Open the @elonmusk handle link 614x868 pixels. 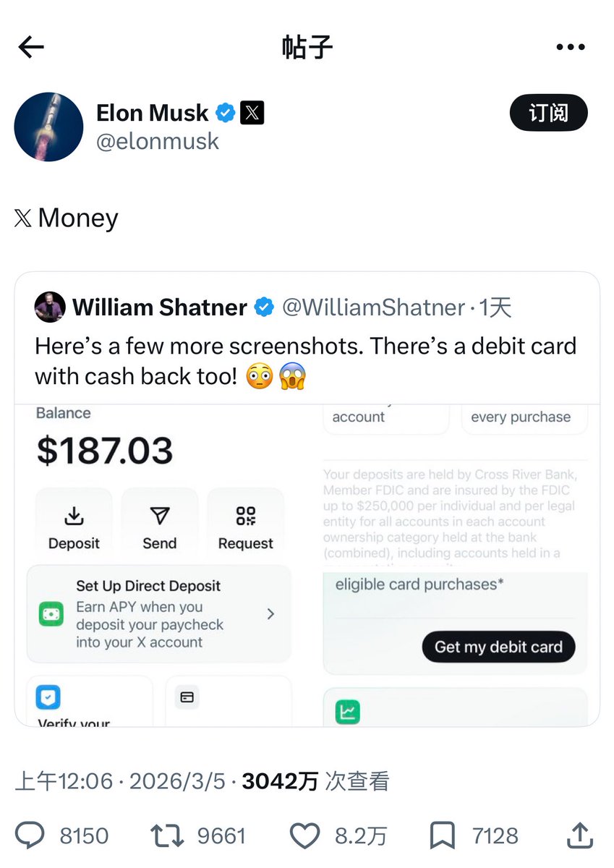click(158, 140)
